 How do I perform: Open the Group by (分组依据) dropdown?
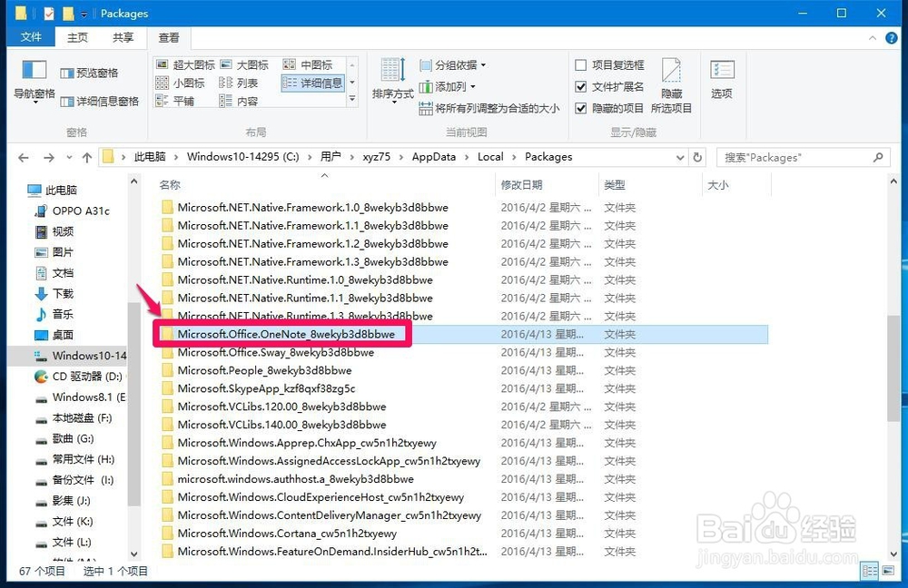453,64
